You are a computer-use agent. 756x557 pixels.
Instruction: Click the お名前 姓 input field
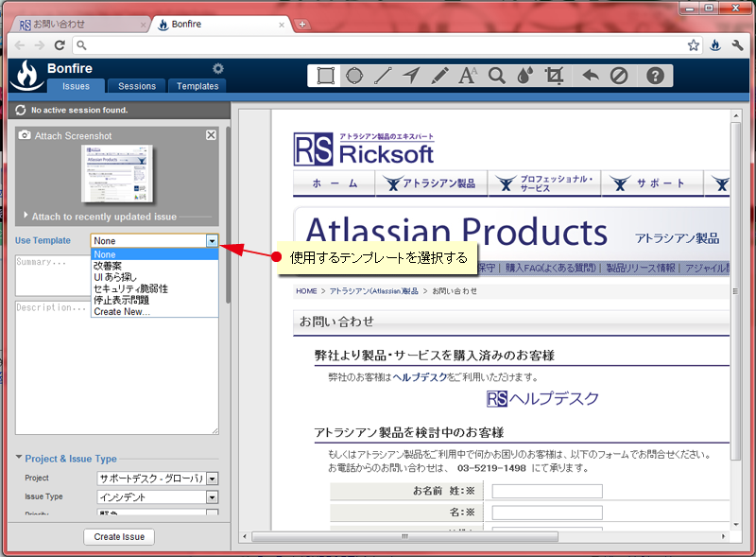[547, 492]
